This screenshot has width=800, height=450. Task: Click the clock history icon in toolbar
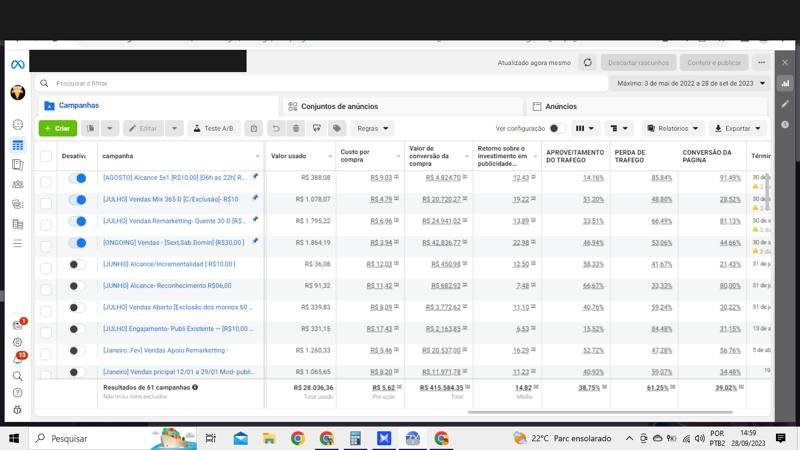tap(254, 129)
